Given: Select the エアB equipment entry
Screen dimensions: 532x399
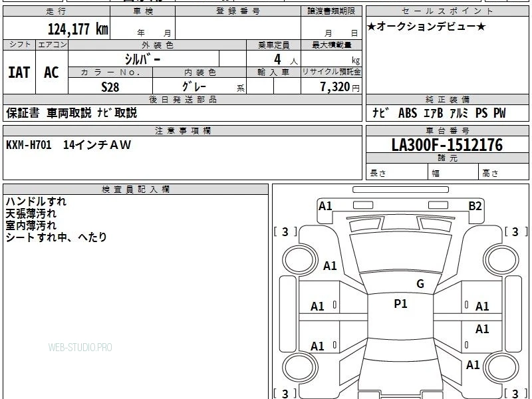Looking at the screenshot, I should coord(434,113).
